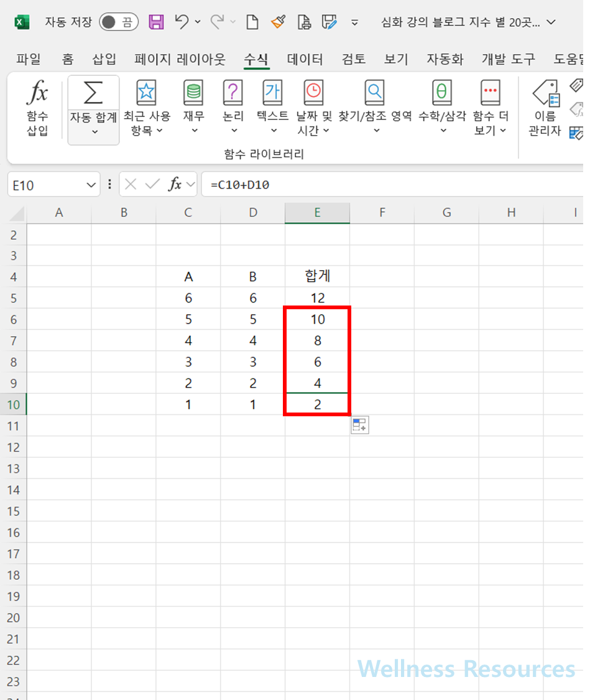The image size is (590, 700).
Task: Click the Select All corner triangle
Action: 17,213
